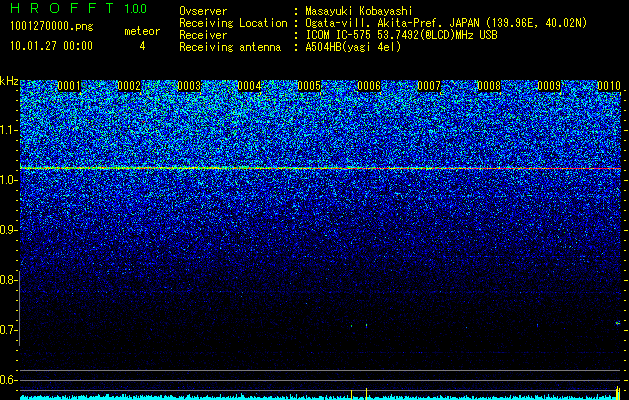The height and width of the screenshot is (400, 629).
Task: Click the ICOM IC-575 receiver text
Action: (x=401, y=35)
